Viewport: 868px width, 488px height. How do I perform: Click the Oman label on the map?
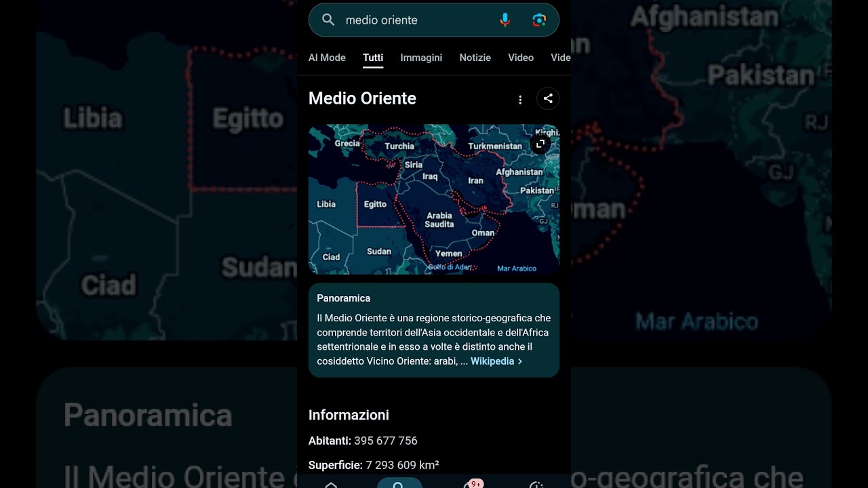[483, 233]
